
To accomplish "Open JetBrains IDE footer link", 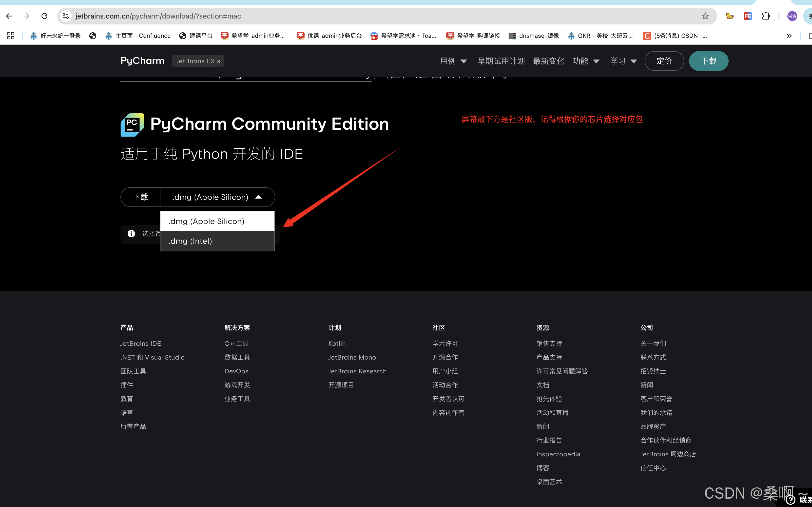I will click(x=141, y=343).
